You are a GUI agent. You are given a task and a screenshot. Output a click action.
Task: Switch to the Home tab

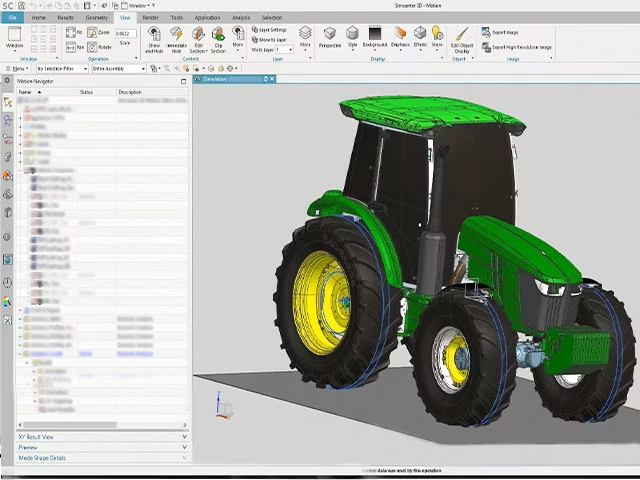click(x=38, y=18)
